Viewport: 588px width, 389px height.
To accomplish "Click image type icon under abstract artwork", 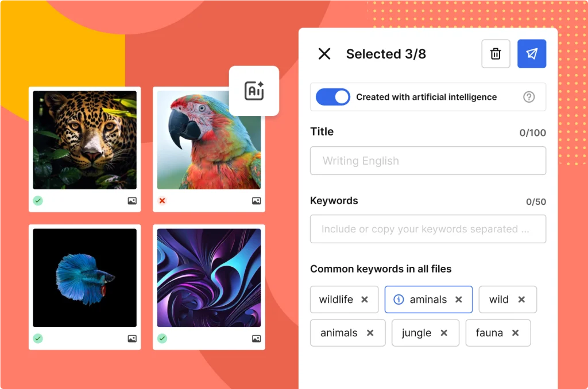I will point(256,339).
